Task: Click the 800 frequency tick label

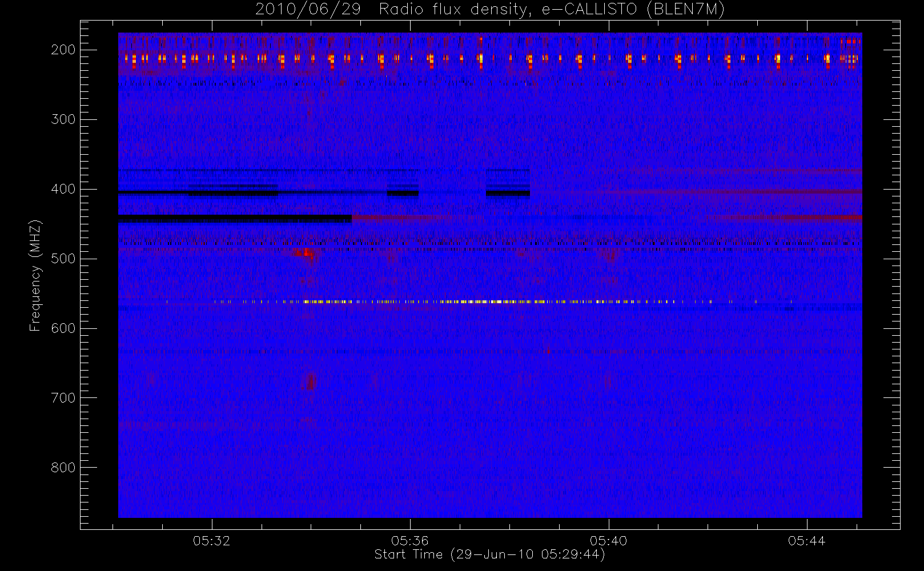Action: pyautogui.click(x=63, y=468)
